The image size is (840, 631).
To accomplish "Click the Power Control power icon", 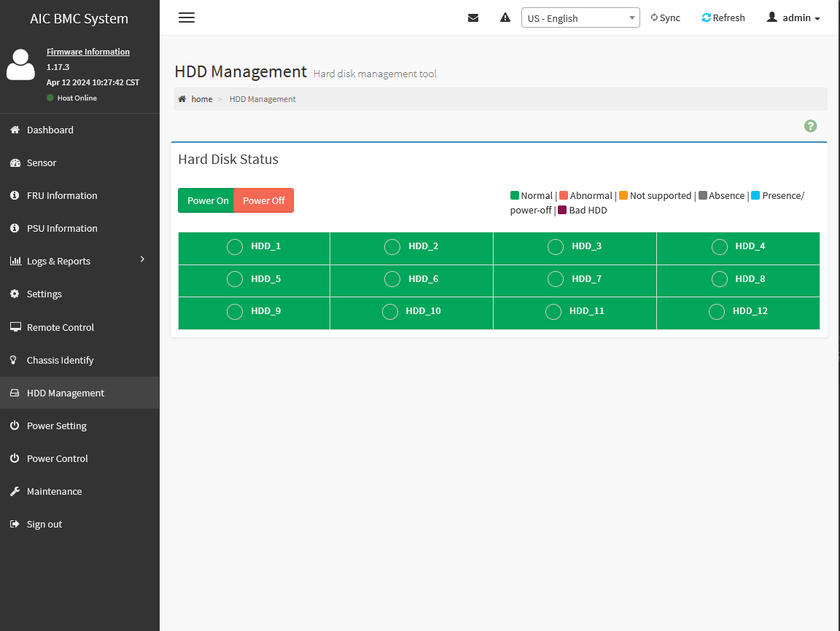I will coord(15,458).
